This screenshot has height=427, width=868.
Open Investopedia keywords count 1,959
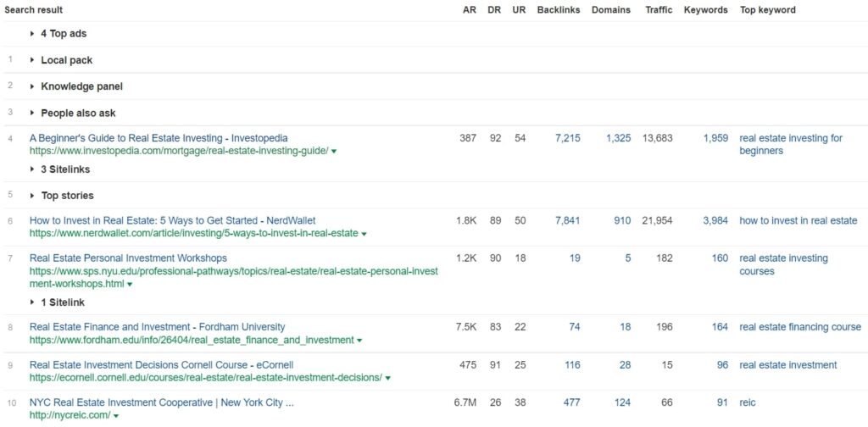tap(715, 138)
